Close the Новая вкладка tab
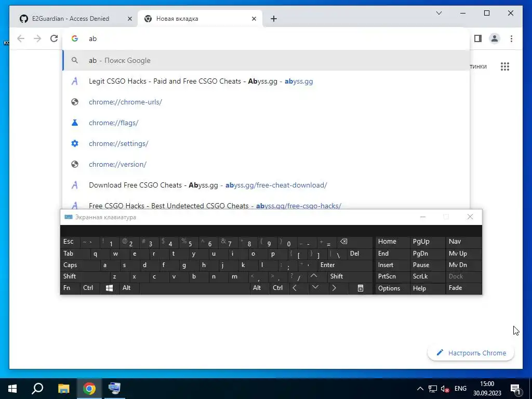 coord(254,19)
